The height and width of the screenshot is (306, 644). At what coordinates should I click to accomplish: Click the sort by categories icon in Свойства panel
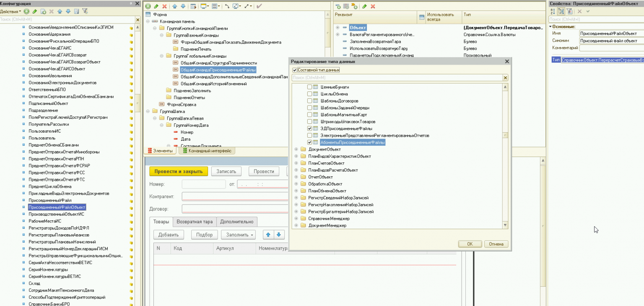(561, 11)
